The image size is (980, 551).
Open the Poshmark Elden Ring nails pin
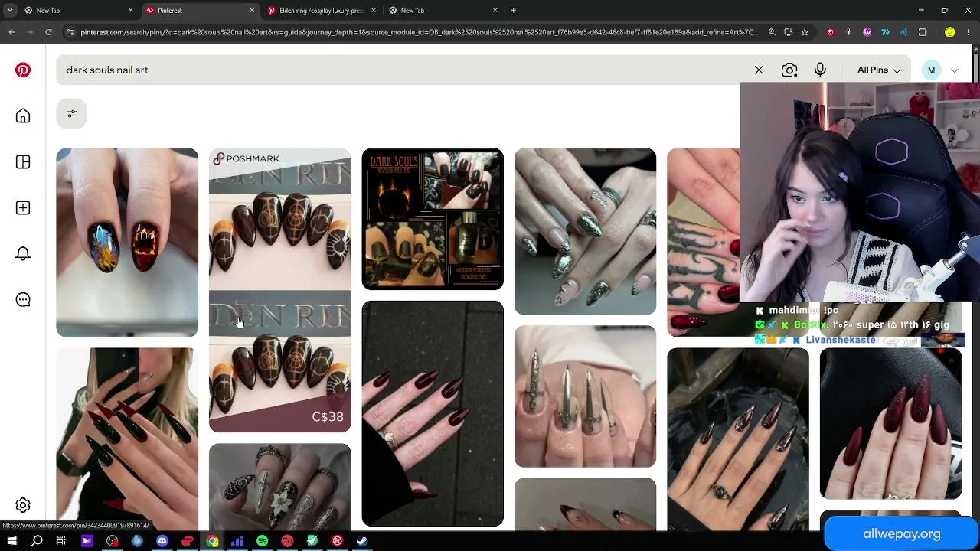click(280, 290)
